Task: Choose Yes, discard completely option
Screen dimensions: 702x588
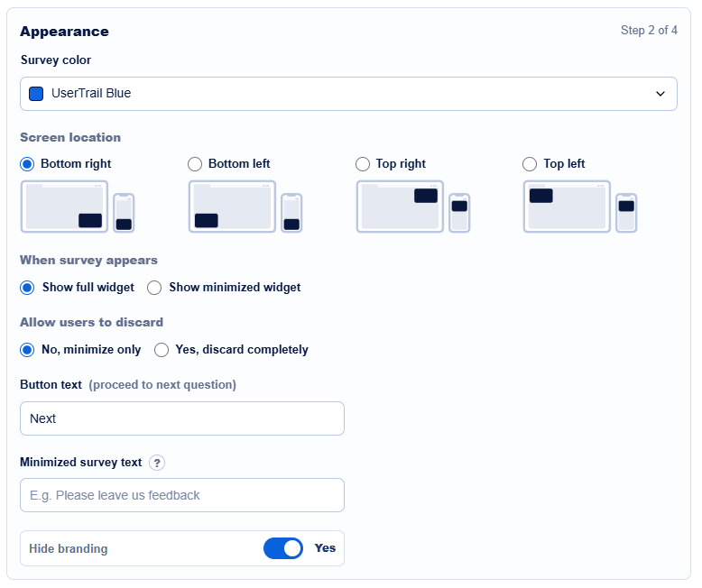Action: click(162, 350)
